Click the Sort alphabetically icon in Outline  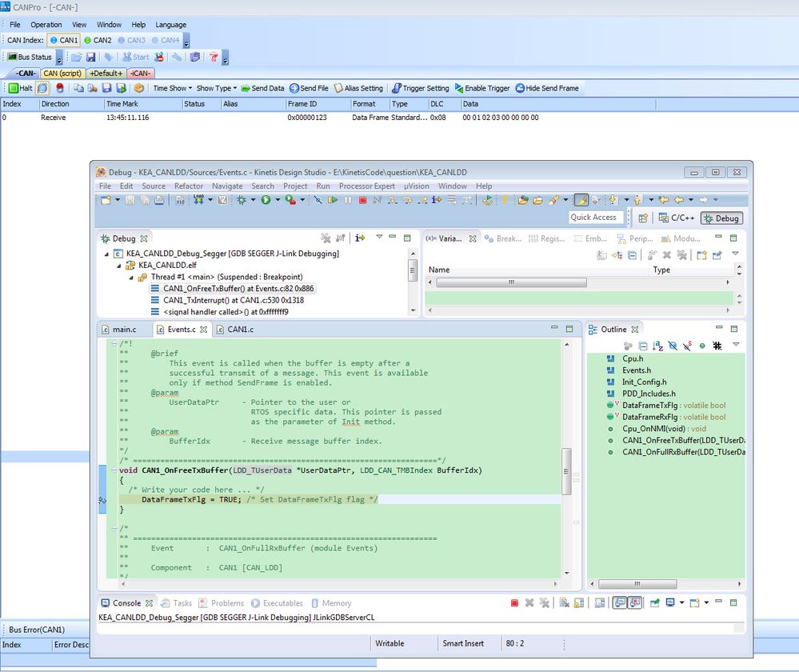pos(658,346)
